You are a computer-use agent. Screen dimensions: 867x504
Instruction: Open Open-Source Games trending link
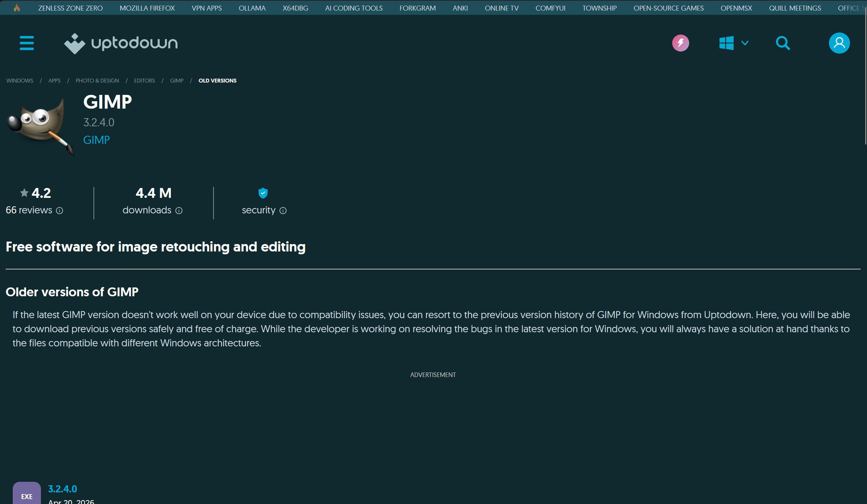coord(669,8)
